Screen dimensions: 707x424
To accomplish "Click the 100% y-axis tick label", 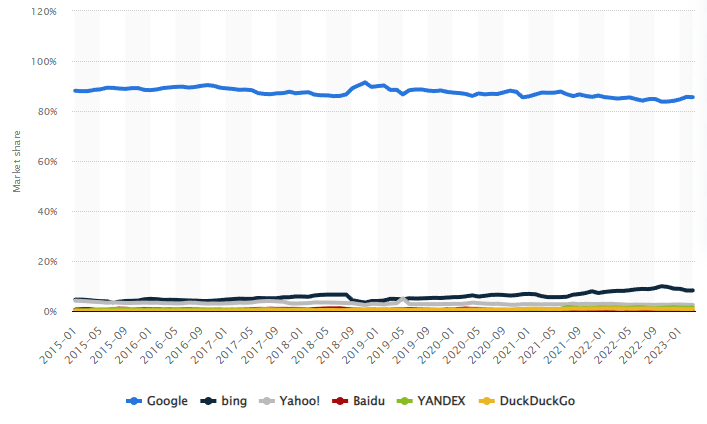I will point(42,62).
